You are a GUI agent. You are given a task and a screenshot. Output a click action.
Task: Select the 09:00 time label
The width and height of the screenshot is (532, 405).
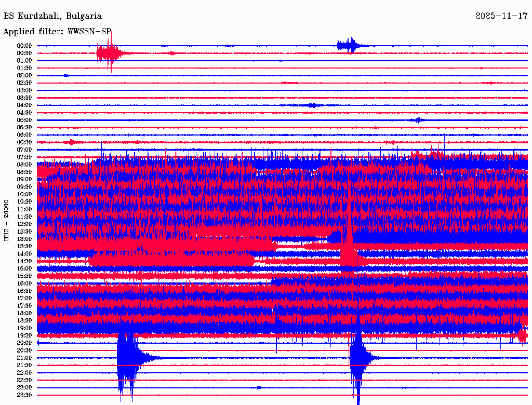[x=24, y=180]
